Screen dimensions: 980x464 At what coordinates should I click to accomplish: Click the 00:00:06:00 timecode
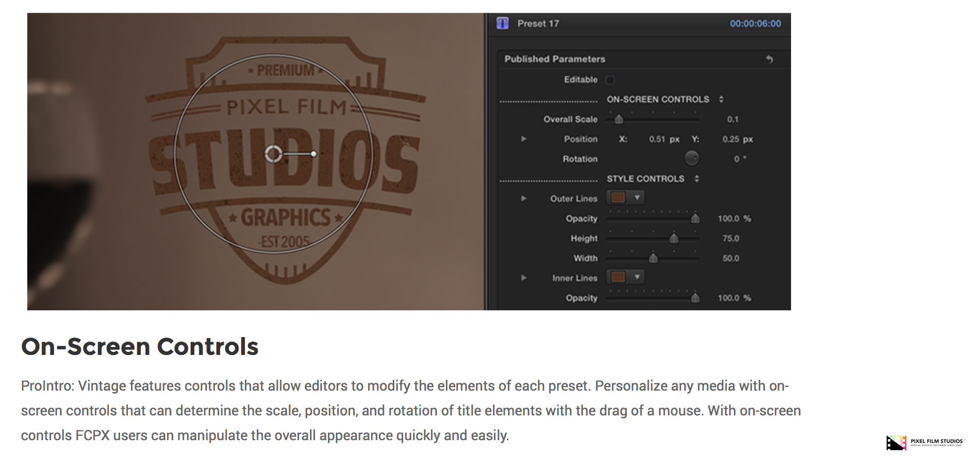pyautogui.click(x=755, y=24)
